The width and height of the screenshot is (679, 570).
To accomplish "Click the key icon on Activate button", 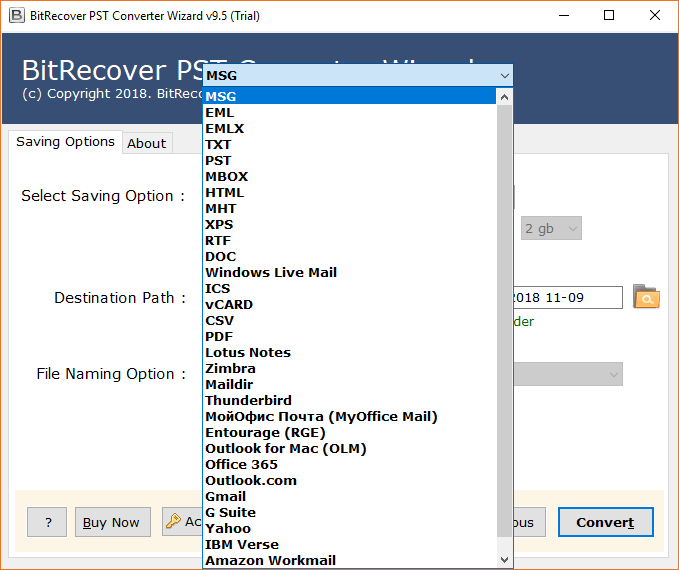I will click(x=173, y=521).
